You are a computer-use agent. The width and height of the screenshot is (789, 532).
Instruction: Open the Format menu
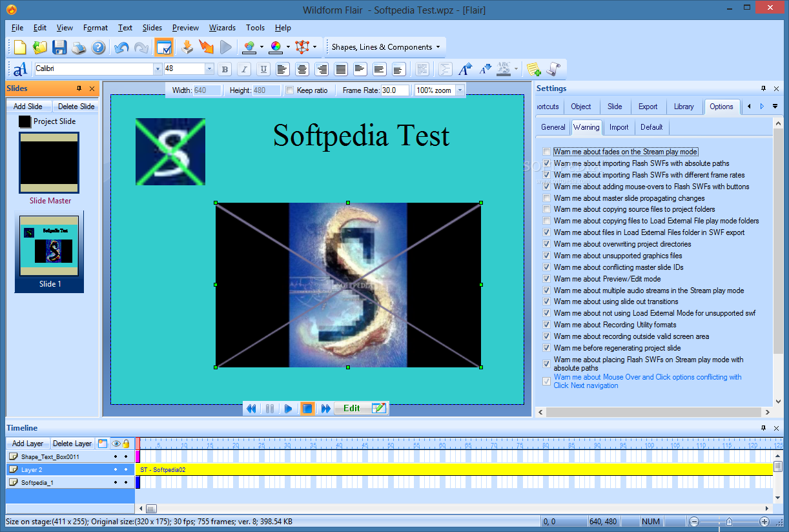click(96, 28)
